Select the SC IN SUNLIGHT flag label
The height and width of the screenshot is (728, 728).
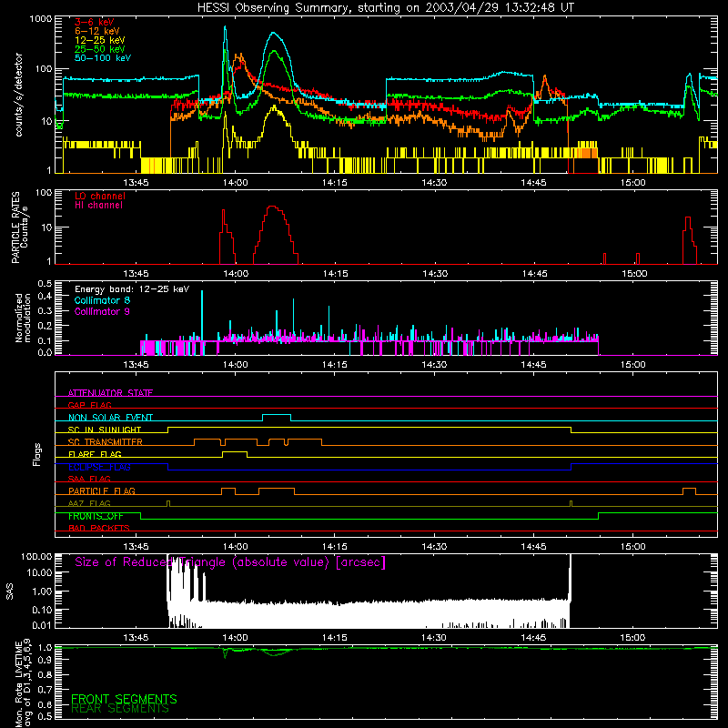tap(105, 430)
